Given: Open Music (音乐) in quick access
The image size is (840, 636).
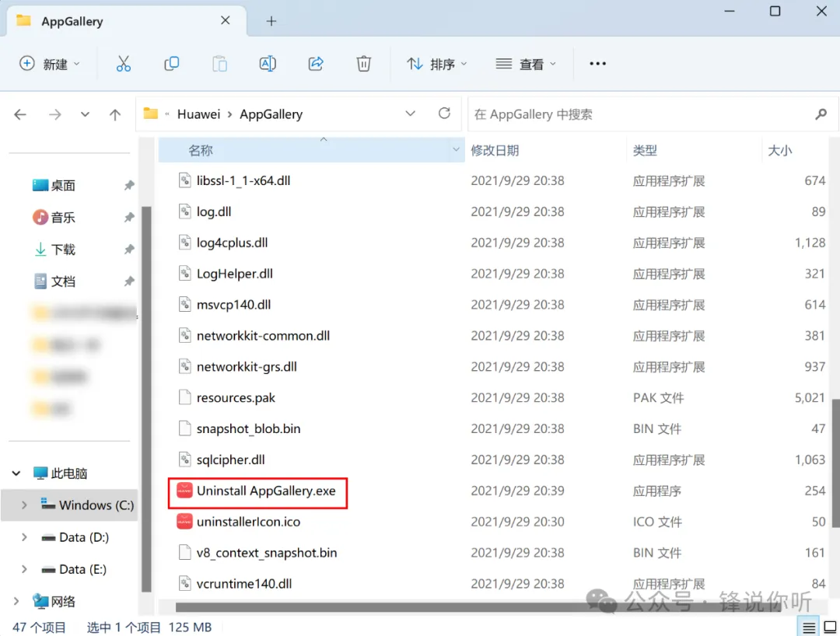Looking at the screenshot, I should (x=54, y=218).
